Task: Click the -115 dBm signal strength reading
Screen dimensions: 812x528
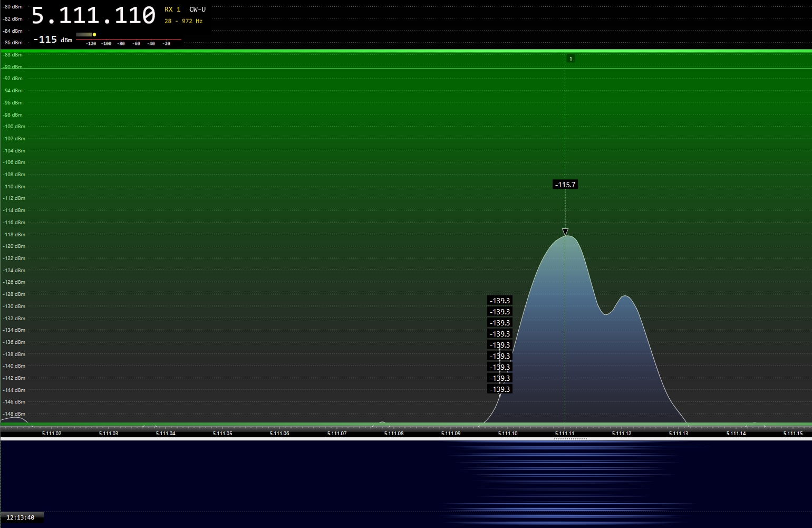Action: click(52, 40)
